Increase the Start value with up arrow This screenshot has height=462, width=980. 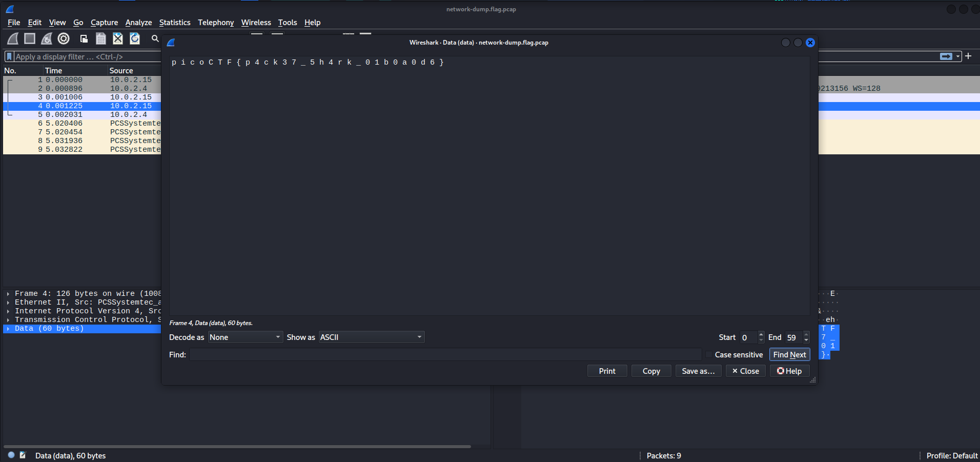pyautogui.click(x=761, y=334)
